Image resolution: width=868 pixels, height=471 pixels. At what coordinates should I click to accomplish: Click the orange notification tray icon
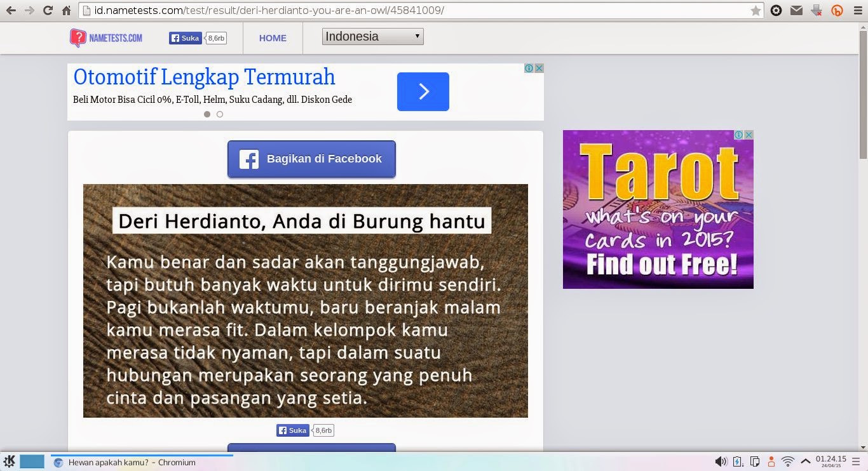[771, 461]
